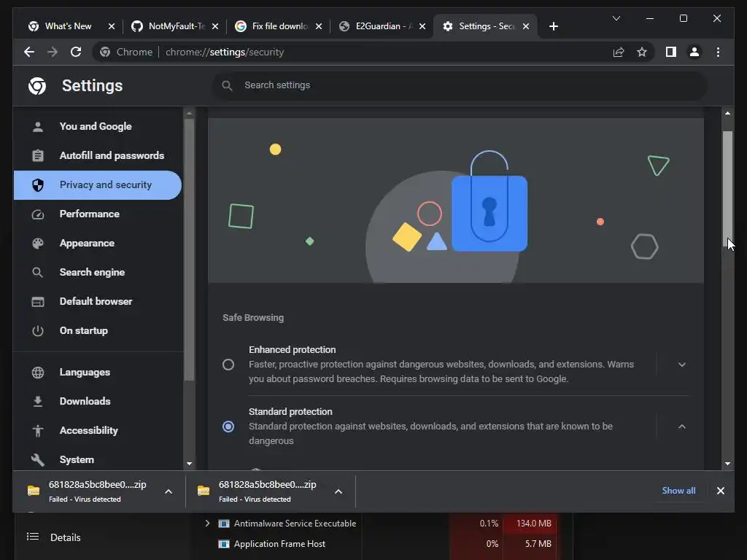Open options for first failed zip download
Screen dimensions: 747x560
point(169,491)
